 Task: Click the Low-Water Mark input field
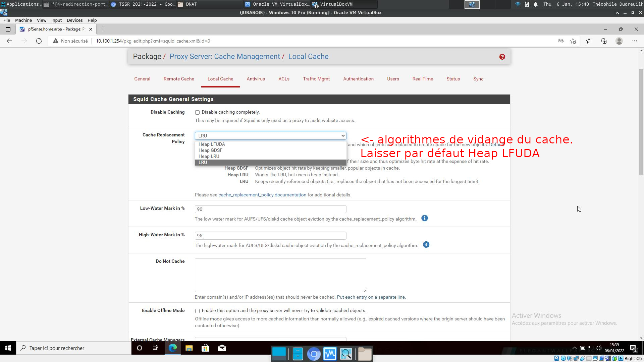point(270,209)
